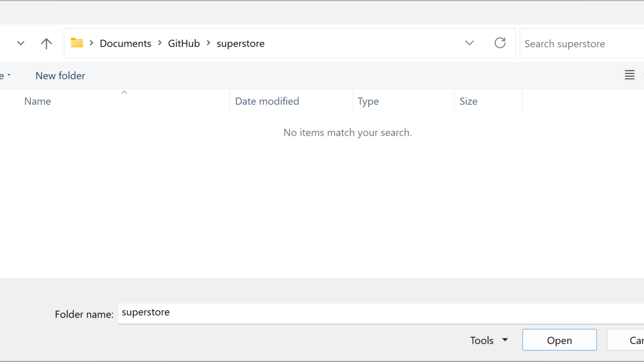Refresh the superstore folder view
644x362 pixels.
(500, 43)
